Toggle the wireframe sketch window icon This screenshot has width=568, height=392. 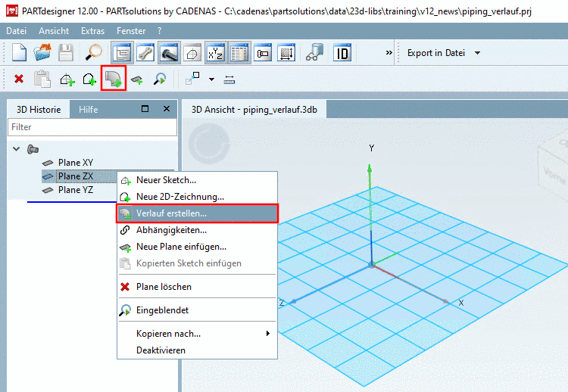(x=192, y=53)
